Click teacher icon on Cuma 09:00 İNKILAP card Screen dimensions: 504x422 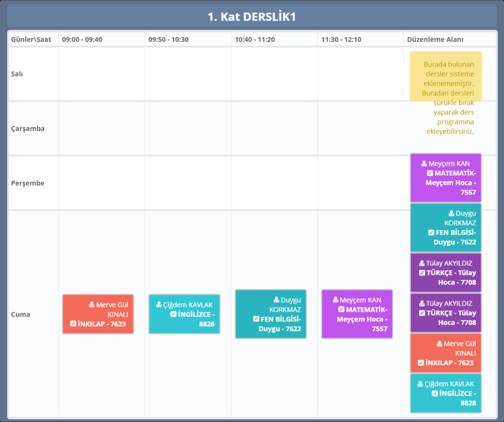click(x=92, y=305)
